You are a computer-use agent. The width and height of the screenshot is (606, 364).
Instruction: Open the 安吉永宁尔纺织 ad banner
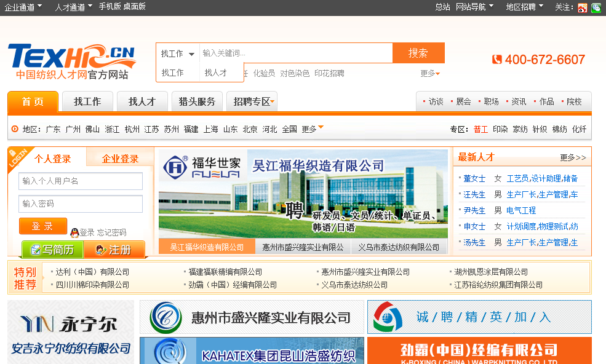(x=71, y=332)
